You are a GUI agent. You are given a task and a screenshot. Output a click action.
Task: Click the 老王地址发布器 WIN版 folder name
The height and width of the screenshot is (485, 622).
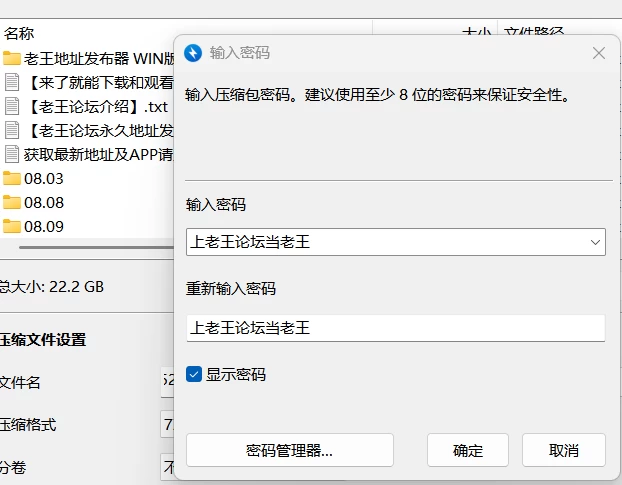(99, 59)
